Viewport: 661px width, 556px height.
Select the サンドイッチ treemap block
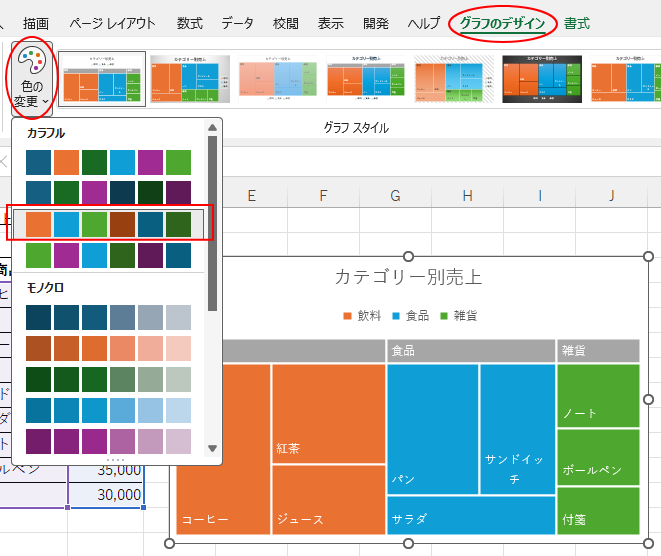pos(518,429)
